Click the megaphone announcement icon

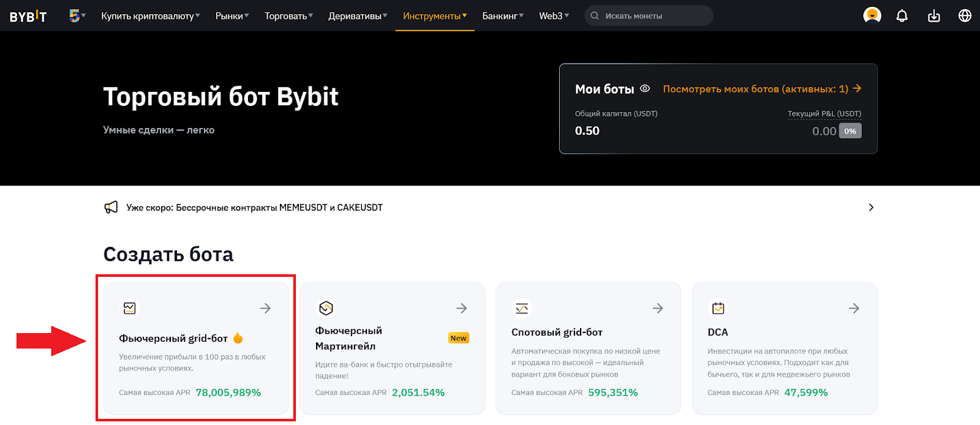coord(111,208)
